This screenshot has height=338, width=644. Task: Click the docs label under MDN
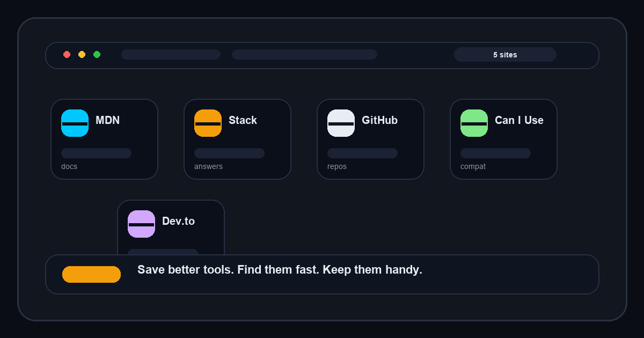coord(69,166)
